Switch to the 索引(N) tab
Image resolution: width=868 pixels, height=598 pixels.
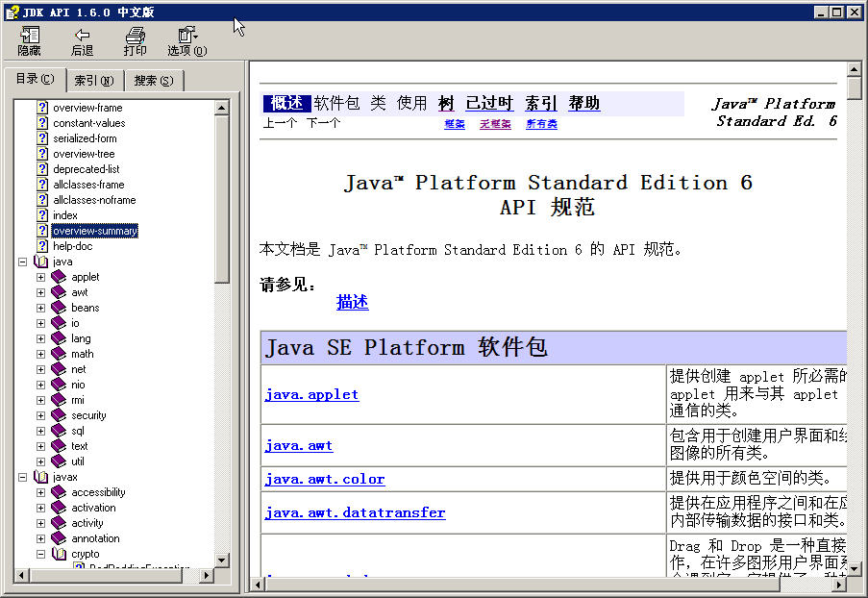pos(93,80)
